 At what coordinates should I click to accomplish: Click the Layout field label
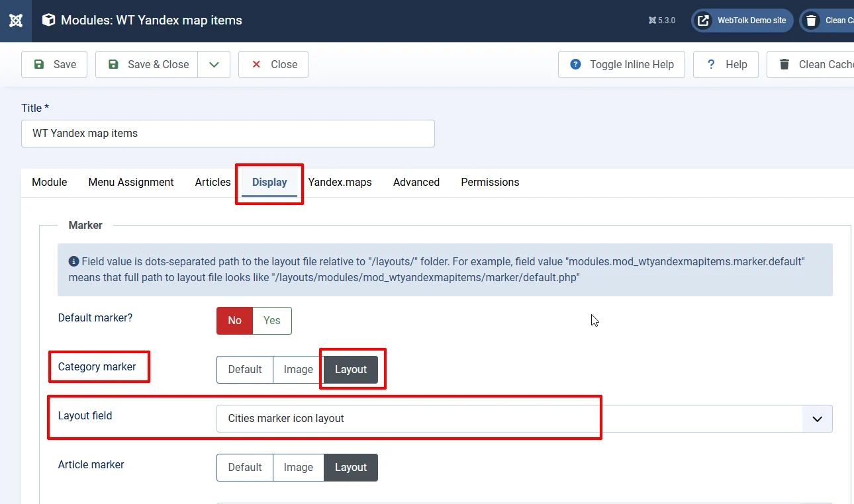click(x=85, y=415)
